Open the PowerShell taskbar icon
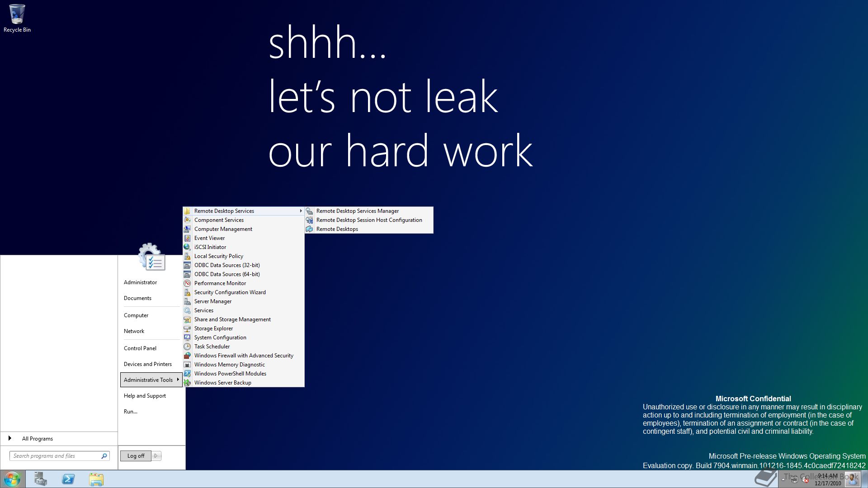 (68, 479)
